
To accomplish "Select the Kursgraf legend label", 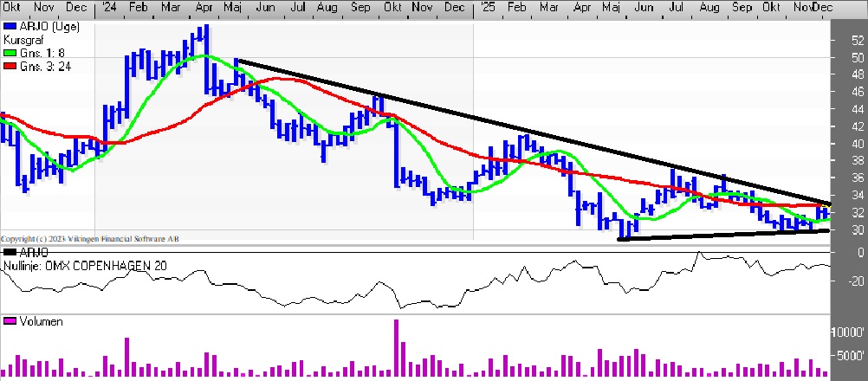I will point(23,41).
